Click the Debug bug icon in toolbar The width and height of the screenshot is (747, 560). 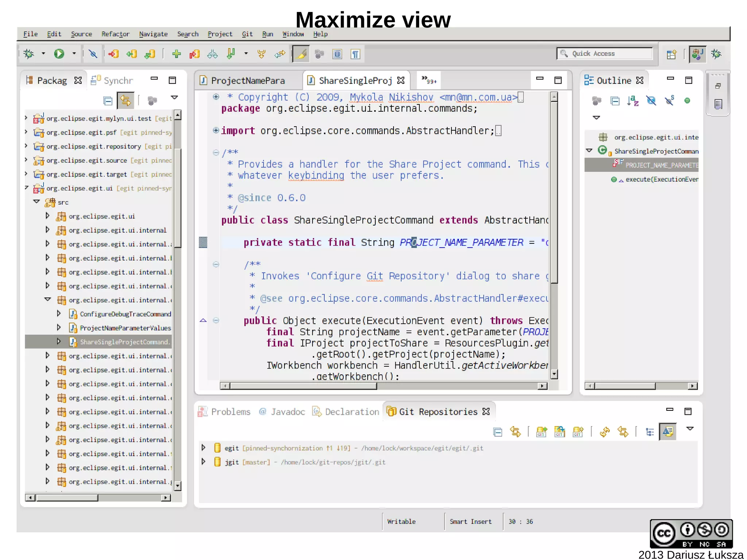click(x=28, y=54)
